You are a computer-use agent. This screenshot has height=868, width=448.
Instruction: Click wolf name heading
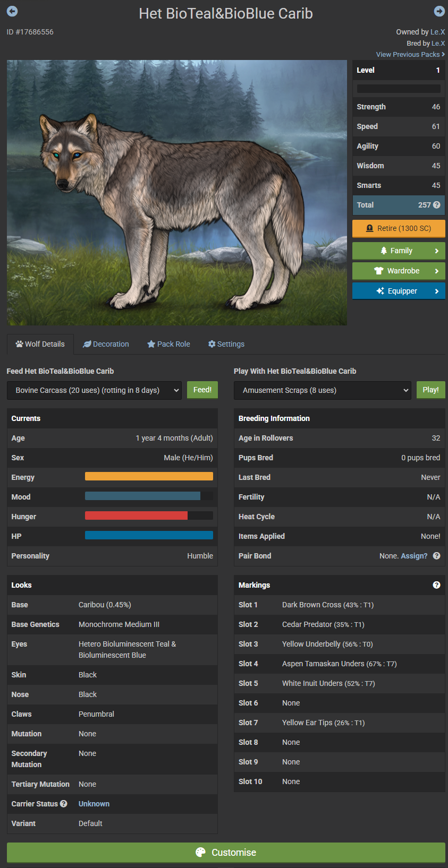(226, 13)
